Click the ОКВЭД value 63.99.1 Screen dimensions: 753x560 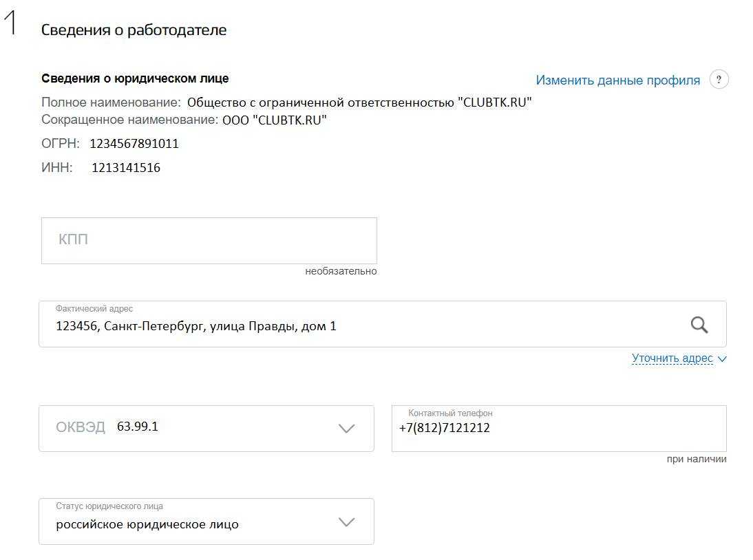(138, 427)
